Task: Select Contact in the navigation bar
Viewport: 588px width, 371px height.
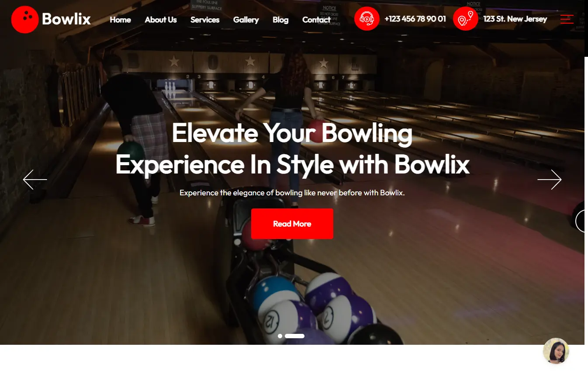Action: tap(316, 20)
